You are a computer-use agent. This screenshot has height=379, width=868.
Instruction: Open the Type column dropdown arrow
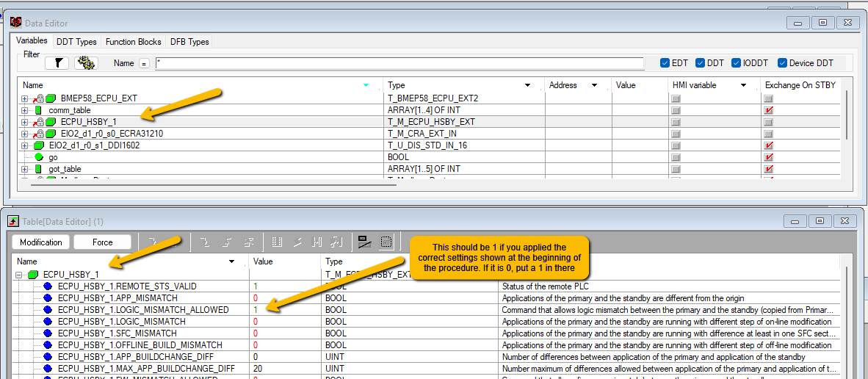[527, 86]
